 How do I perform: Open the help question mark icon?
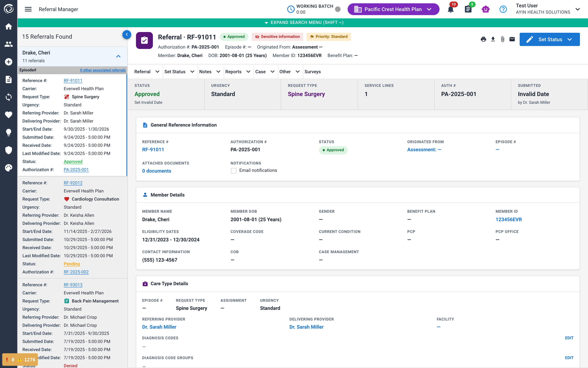[503, 9]
